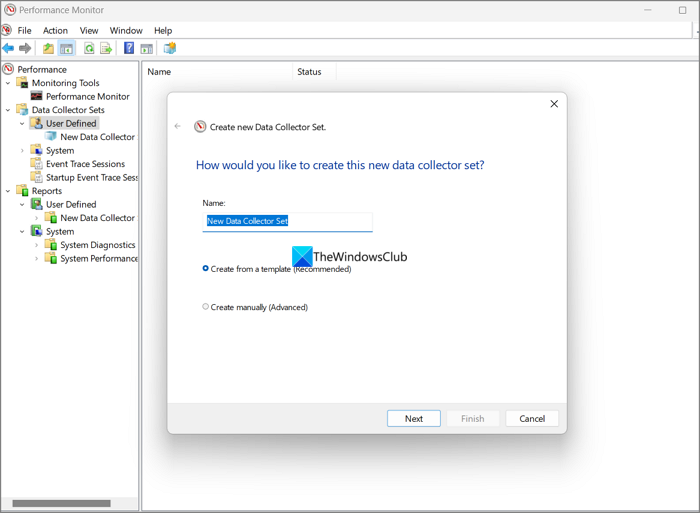The image size is (700, 513).
Task: Click the System Performance report icon
Action: tap(51, 258)
